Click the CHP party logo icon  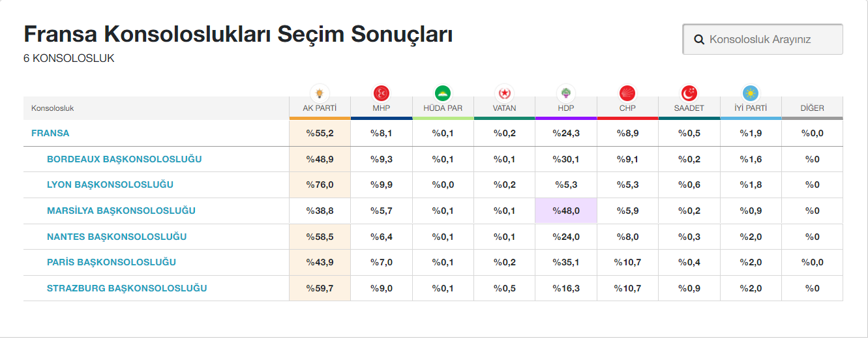click(x=627, y=93)
